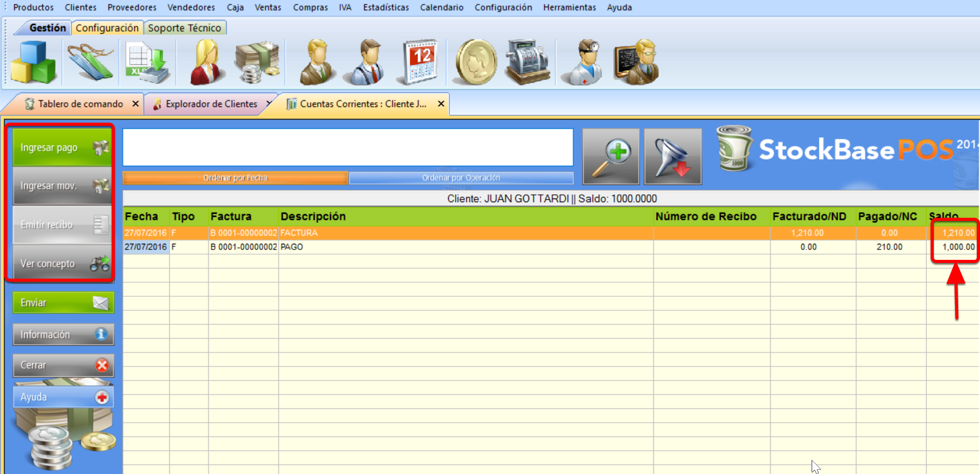Open the Compras menu
This screenshot has width=980, height=474.
[310, 7]
